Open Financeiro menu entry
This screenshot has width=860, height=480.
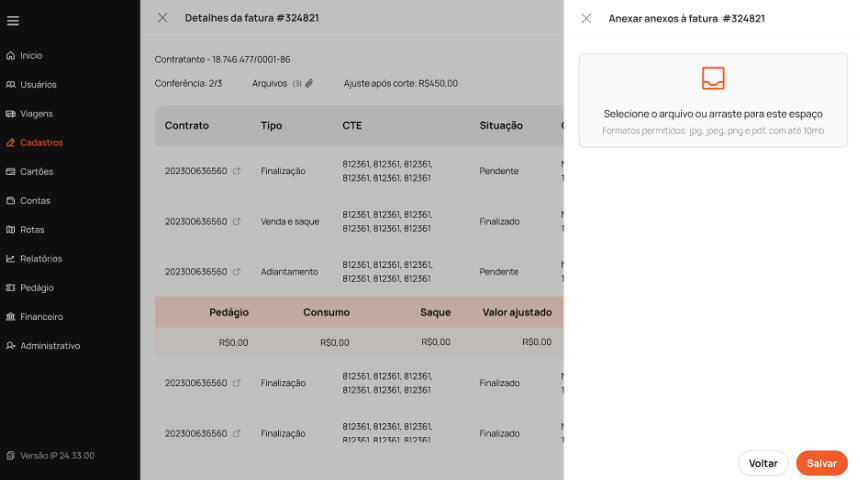coord(41,317)
